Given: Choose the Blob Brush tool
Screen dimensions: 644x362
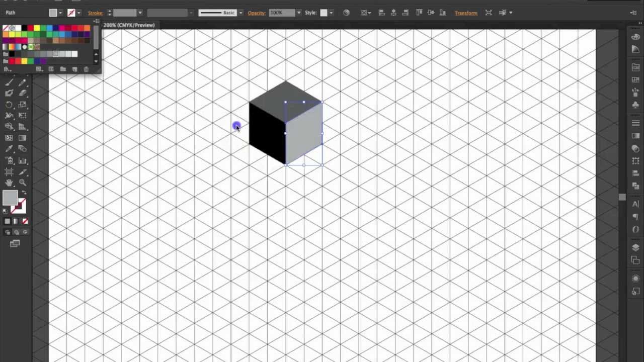Looking at the screenshot, I should click(x=9, y=93).
